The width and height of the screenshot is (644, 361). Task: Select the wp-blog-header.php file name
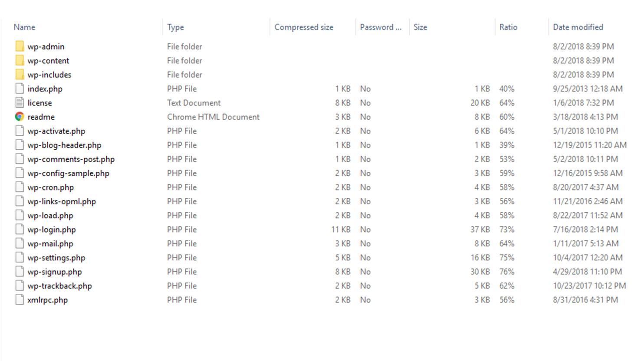tap(64, 145)
